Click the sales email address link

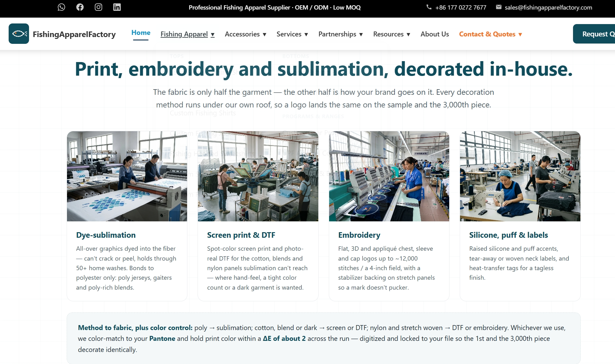pyautogui.click(x=548, y=7)
